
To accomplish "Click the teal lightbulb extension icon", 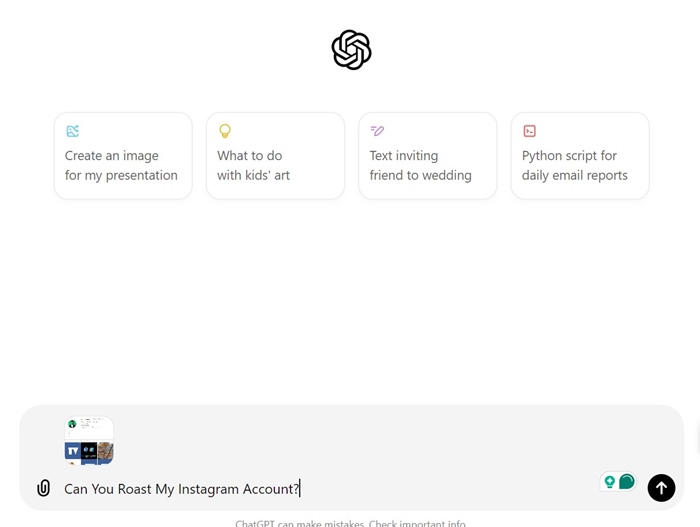I will point(609,482).
